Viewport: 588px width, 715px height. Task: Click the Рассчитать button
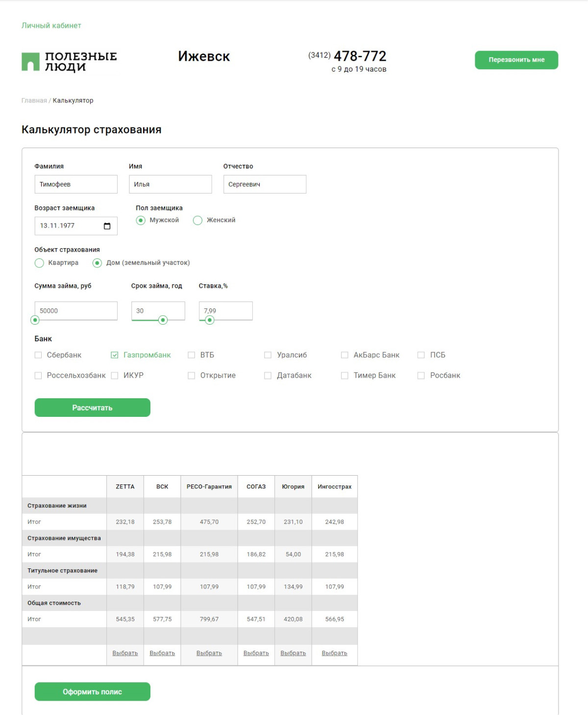93,408
